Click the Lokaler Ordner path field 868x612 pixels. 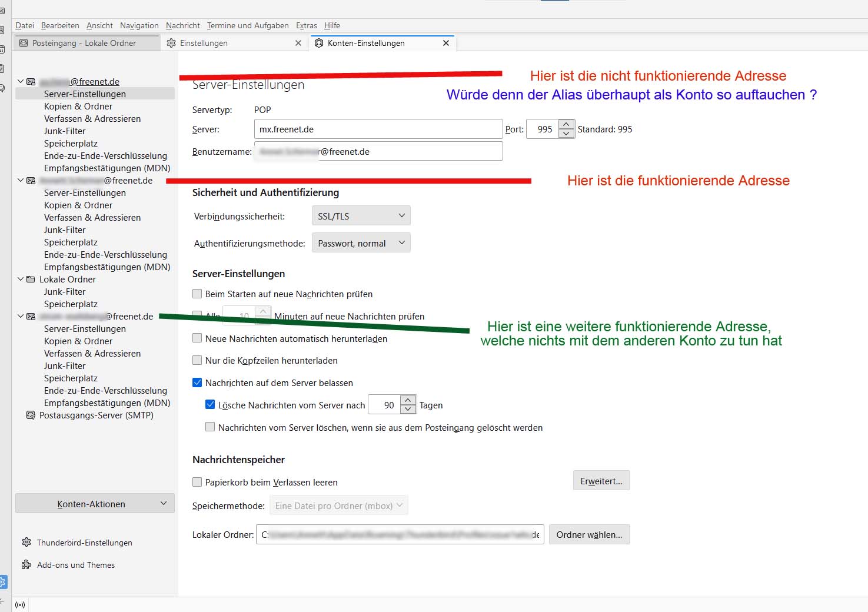point(400,534)
